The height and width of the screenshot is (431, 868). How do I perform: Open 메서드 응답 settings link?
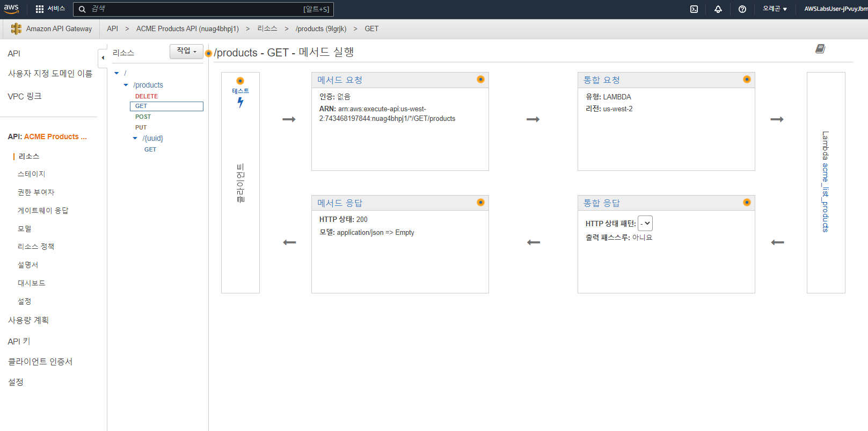click(x=340, y=203)
